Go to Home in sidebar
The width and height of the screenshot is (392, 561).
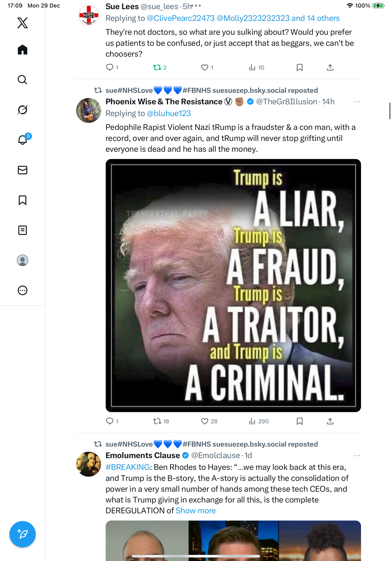click(x=23, y=50)
